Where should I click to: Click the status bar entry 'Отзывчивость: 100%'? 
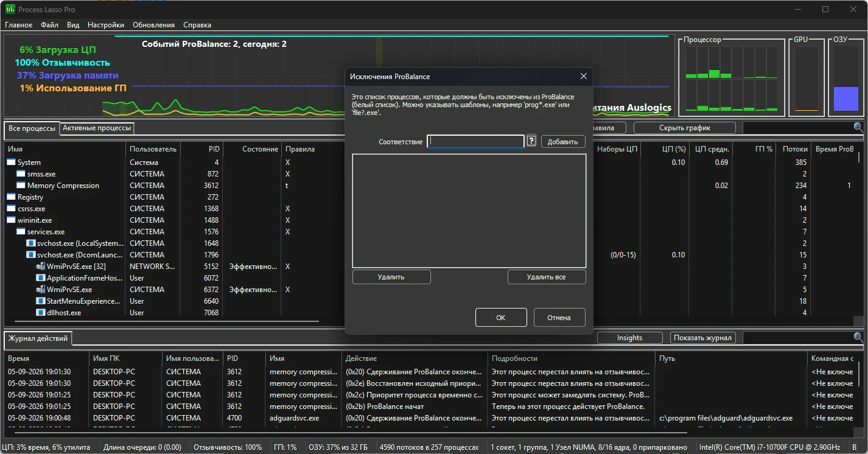pos(228,447)
